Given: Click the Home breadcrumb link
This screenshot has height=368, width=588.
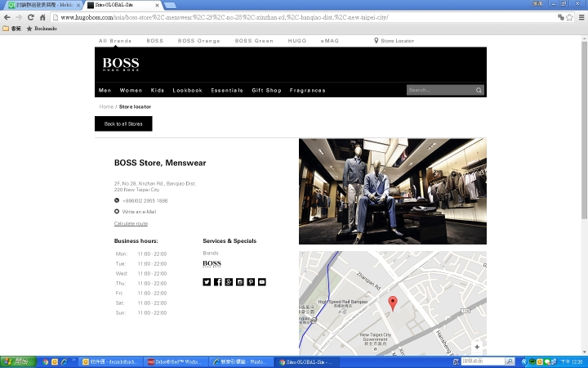Looking at the screenshot, I should pos(106,106).
